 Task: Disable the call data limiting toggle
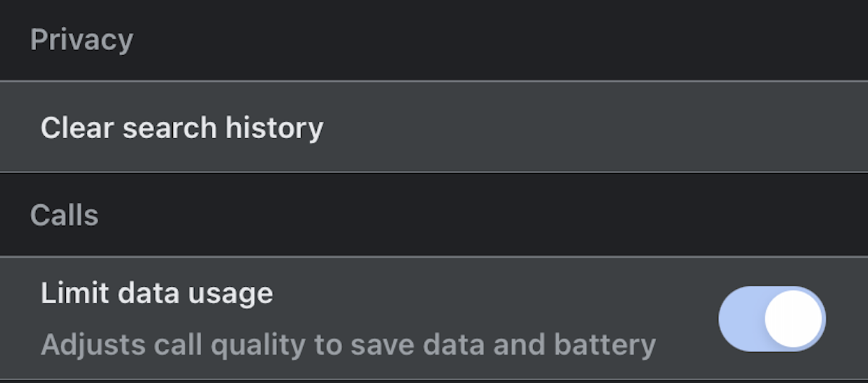coord(771,319)
